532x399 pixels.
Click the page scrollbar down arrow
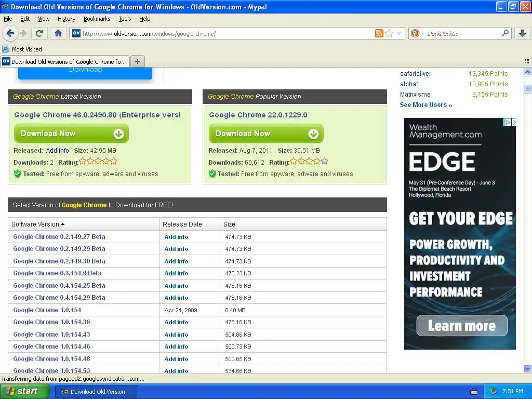[527, 368]
